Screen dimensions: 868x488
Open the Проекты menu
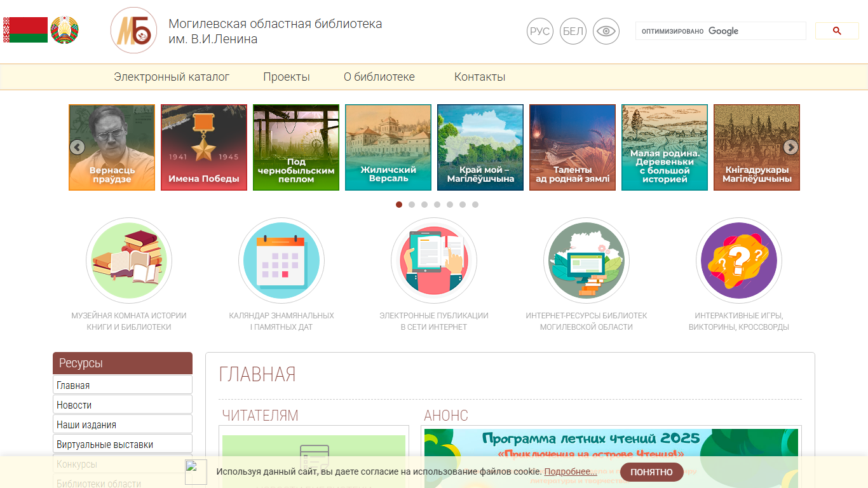[287, 77]
